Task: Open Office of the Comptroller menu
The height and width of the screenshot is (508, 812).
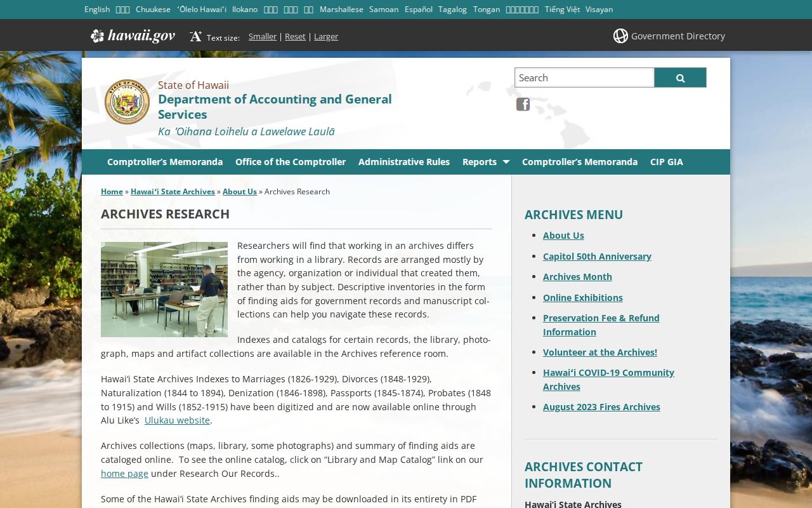Action: point(291,162)
